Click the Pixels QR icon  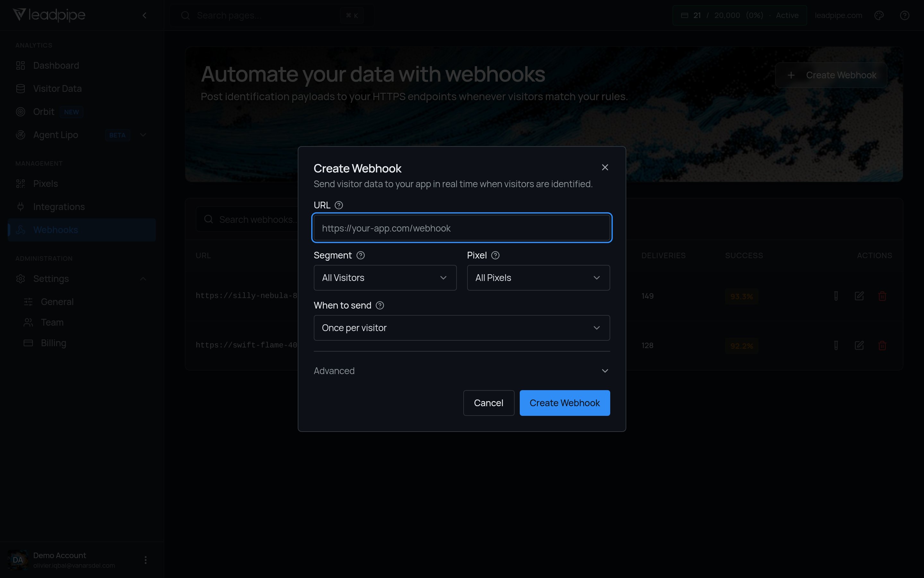coord(21,183)
